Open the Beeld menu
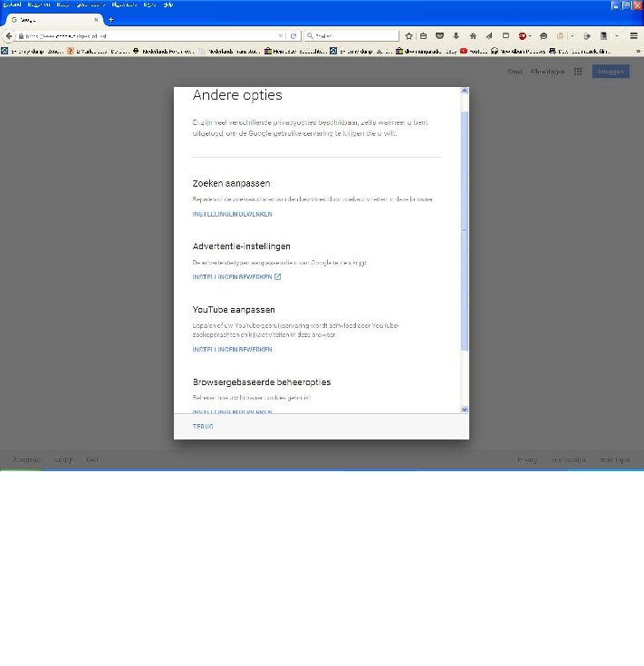The height and width of the screenshot is (666, 644). pyautogui.click(x=62, y=5)
